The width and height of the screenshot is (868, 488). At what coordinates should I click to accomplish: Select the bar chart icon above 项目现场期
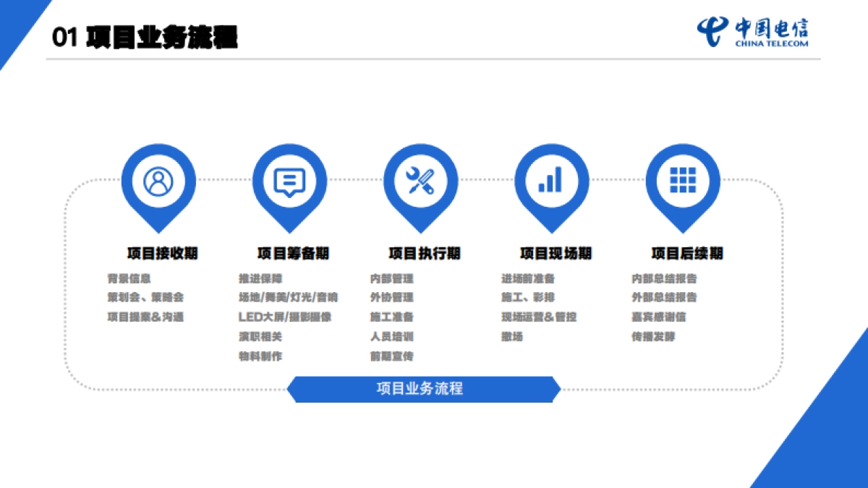(x=551, y=180)
